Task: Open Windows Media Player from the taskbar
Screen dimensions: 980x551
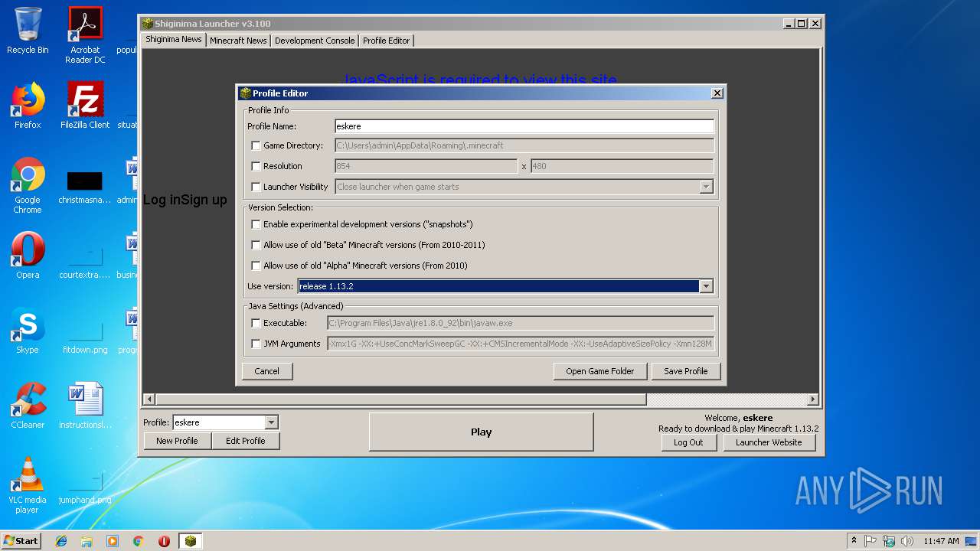Action: click(x=113, y=541)
